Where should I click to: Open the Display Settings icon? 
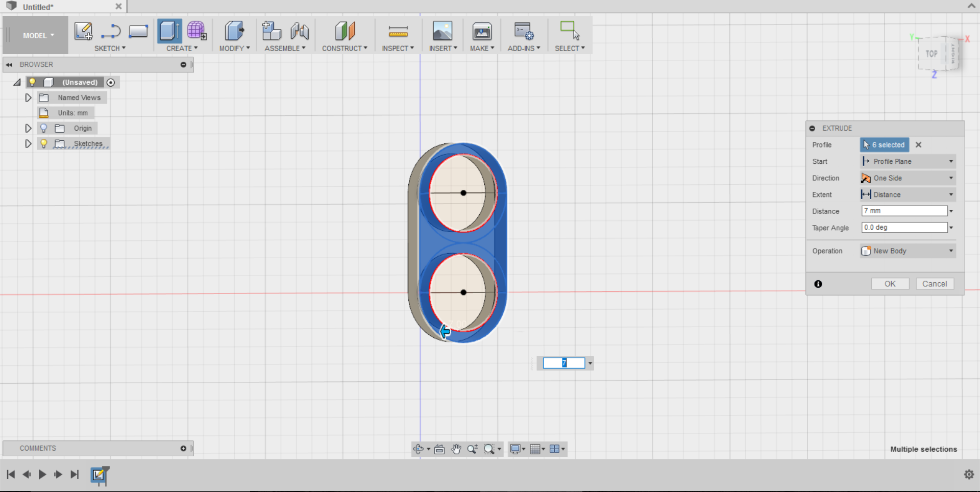[x=516, y=449]
